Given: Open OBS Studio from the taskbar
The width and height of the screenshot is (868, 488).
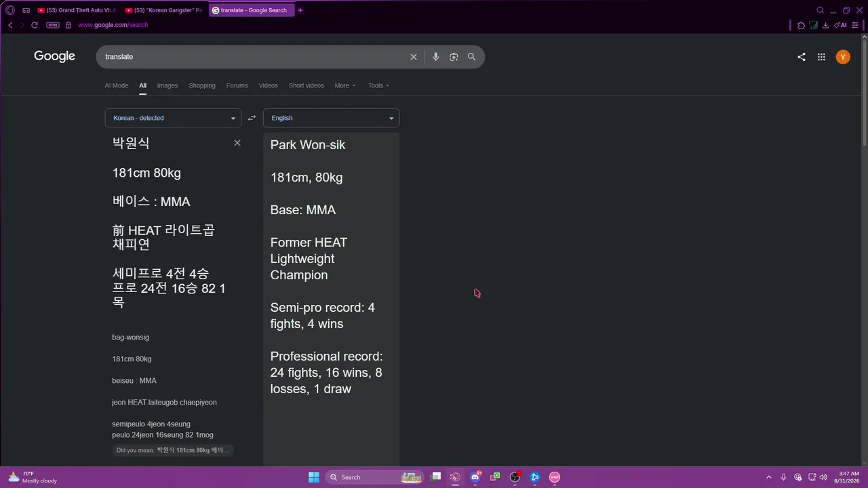Looking at the screenshot, I should pos(515,477).
